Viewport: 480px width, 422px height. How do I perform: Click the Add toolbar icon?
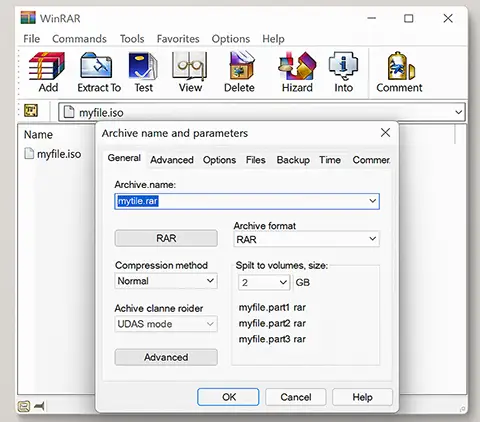click(47, 67)
